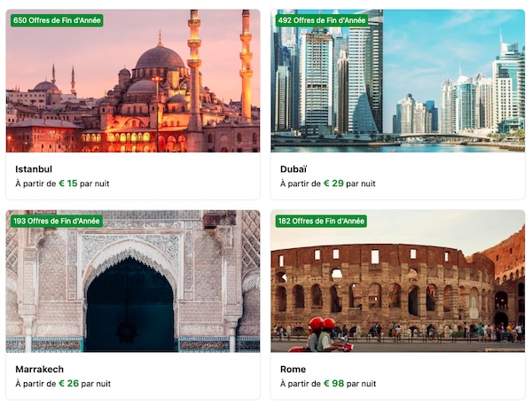Viewport: 532px width, 406px height.
Task: Click the 182 Offres de Fin d'Année badge
Action: 321,221
